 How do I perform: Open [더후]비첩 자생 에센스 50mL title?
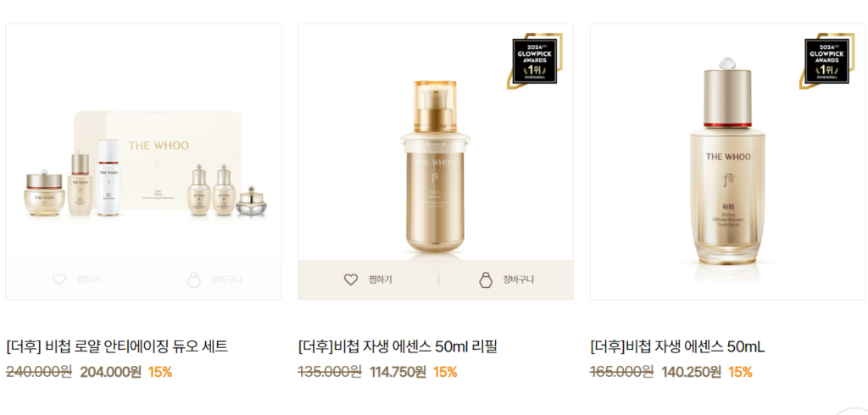pos(677,347)
